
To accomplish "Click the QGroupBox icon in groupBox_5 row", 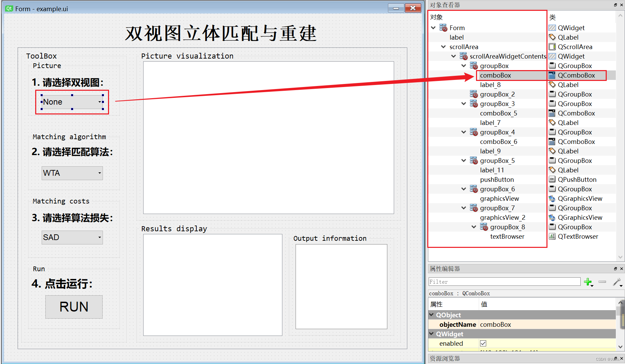I will point(552,160).
